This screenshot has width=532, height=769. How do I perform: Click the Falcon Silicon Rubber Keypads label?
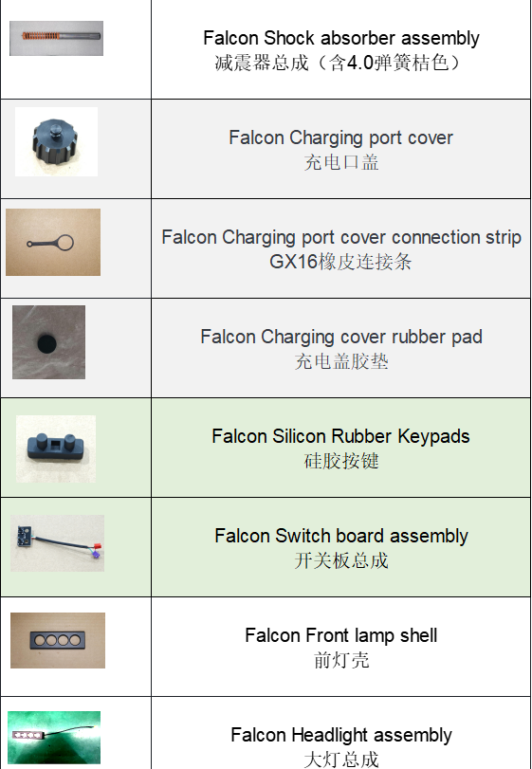(x=340, y=436)
